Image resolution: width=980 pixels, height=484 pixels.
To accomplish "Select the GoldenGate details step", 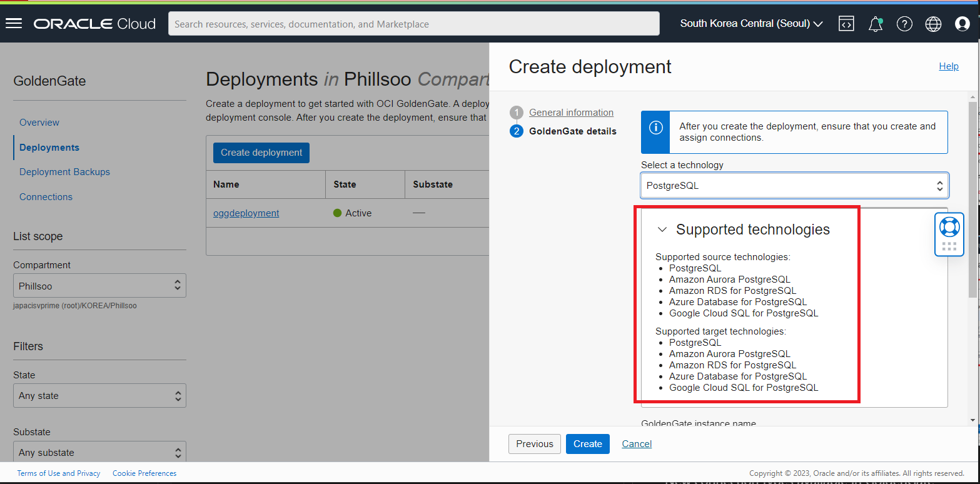I will point(572,131).
